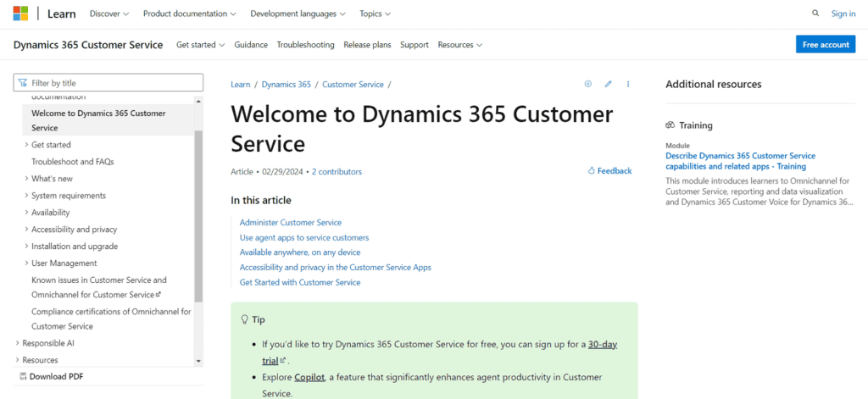Click the Learn breadcrumb link
This screenshot has width=868, height=399.
click(240, 85)
